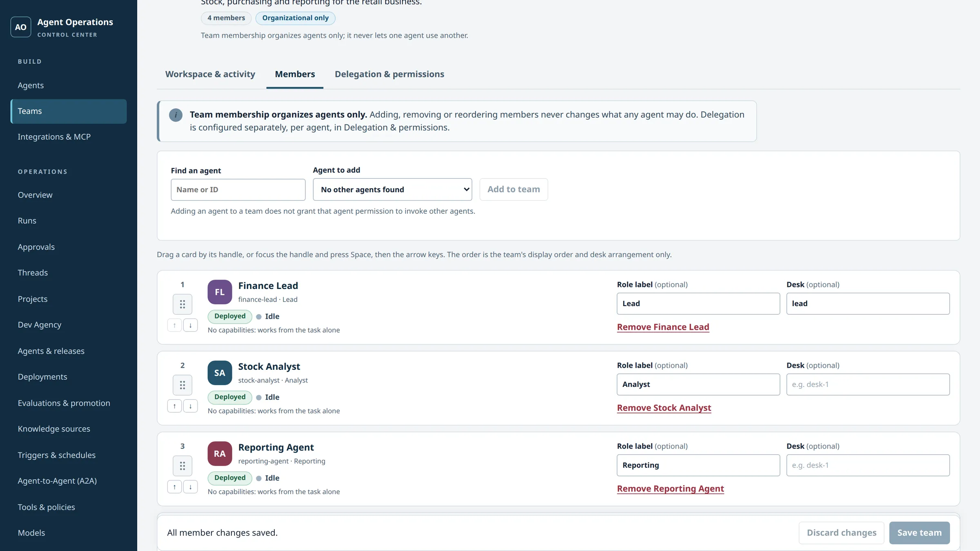Switch to Workspace & activity tab

point(210,74)
